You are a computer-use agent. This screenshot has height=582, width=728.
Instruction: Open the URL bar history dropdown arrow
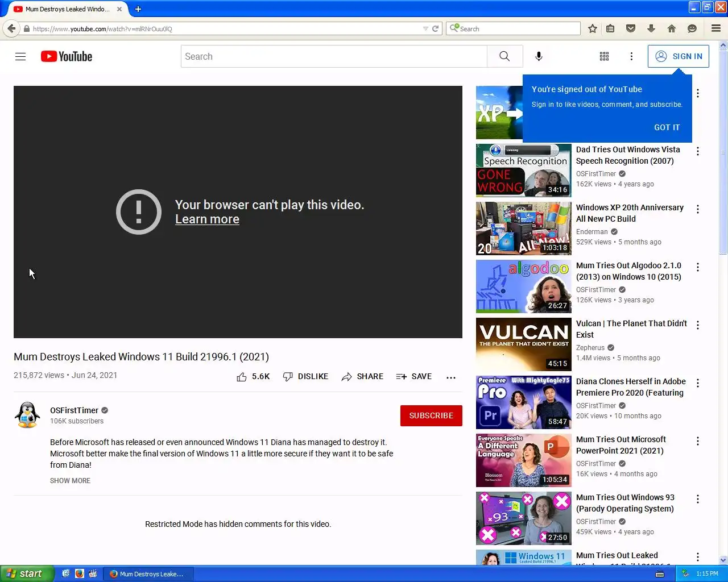425,28
